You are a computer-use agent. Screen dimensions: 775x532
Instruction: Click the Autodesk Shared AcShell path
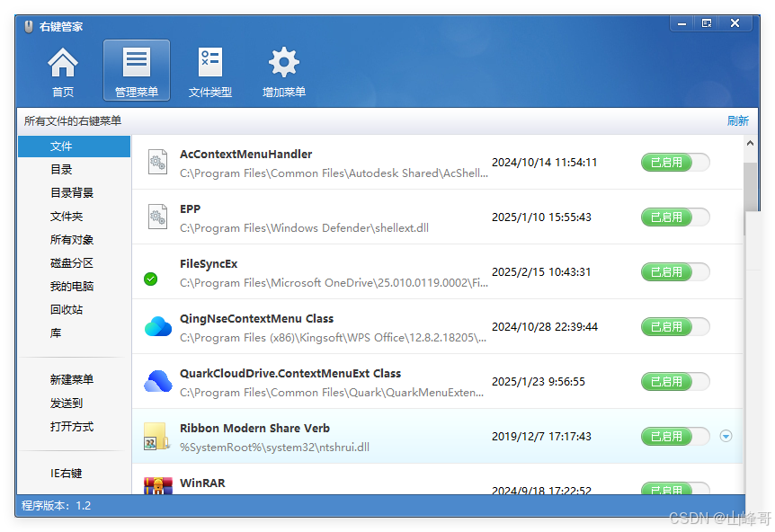coord(334,173)
